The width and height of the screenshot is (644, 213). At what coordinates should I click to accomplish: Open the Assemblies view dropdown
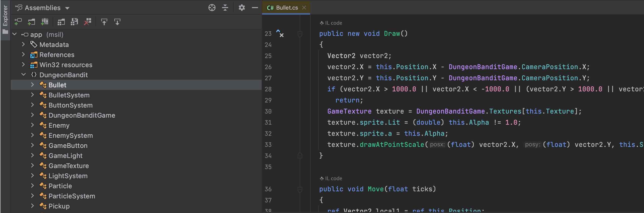(67, 8)
